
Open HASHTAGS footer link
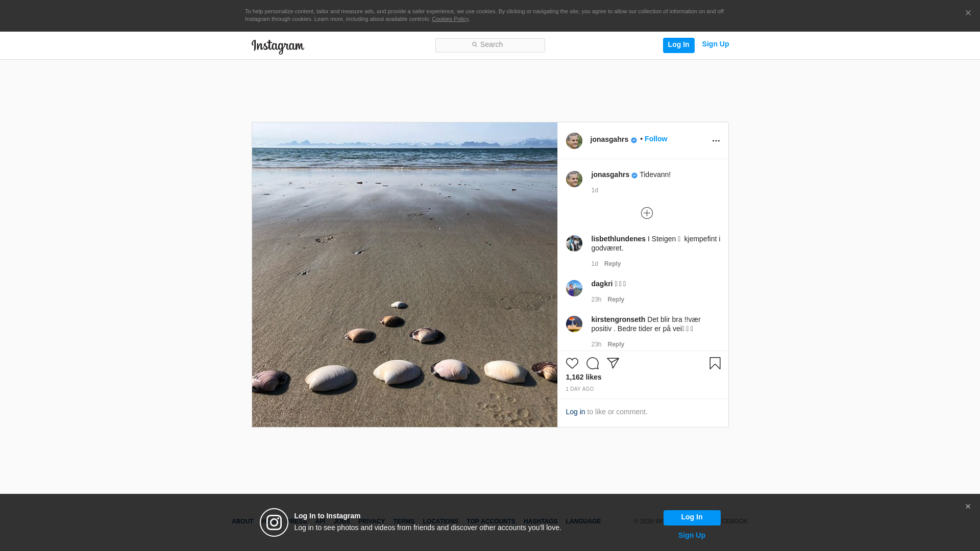[x=541, y=521]
